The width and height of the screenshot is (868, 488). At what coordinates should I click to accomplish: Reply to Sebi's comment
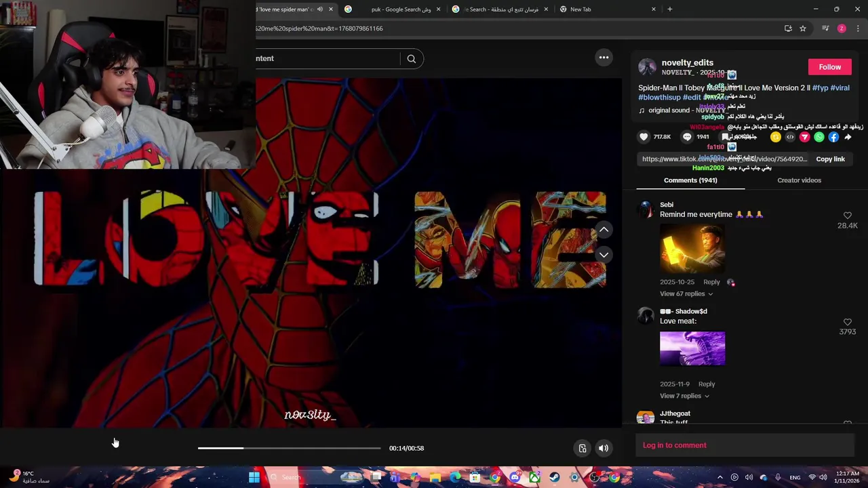[x=711, y=282]
